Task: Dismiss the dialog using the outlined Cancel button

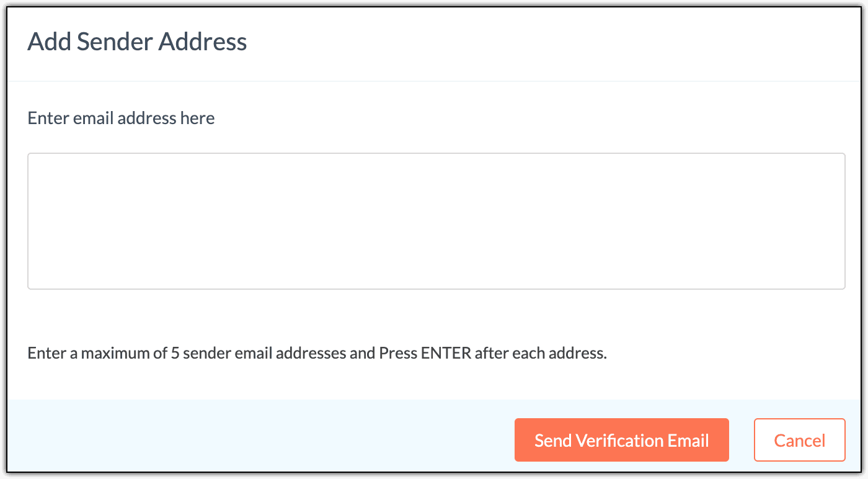Action: click(x=799, y=440)
